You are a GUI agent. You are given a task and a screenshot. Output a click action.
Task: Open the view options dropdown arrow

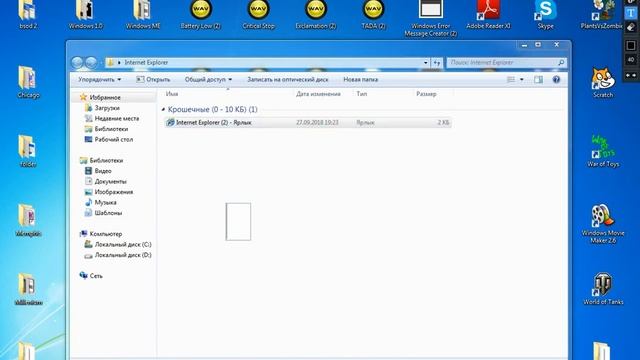coord(522,80)
